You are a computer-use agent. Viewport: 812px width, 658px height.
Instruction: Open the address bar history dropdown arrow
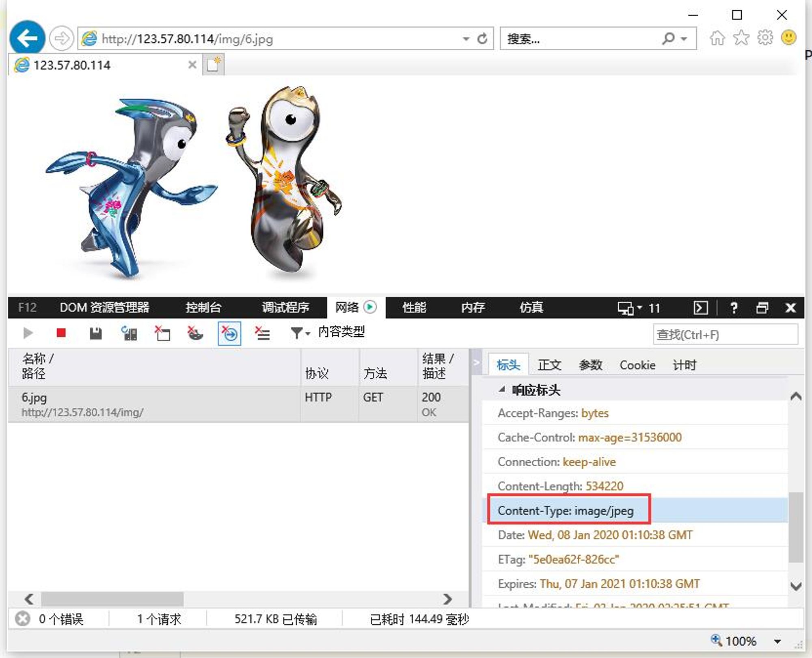[x=466, y=39]
